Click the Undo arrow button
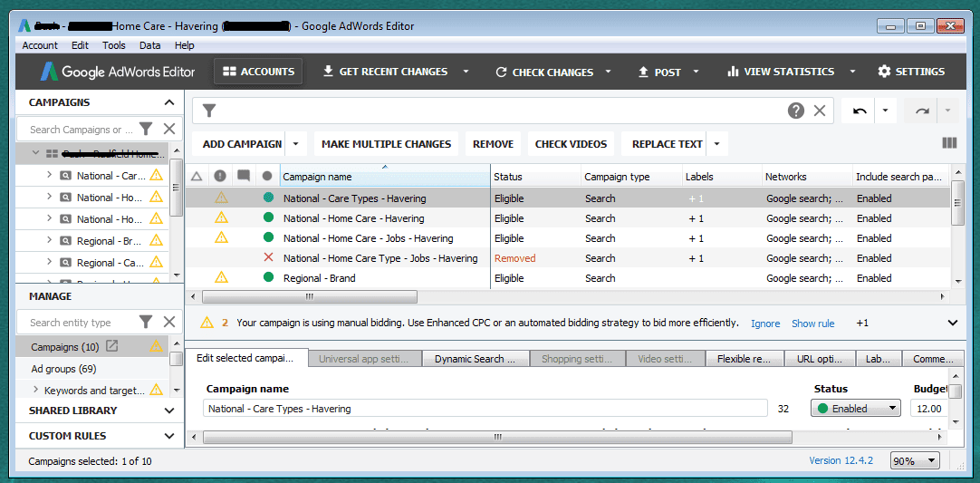Screen dimensions: 980x483 coord(860,111)
